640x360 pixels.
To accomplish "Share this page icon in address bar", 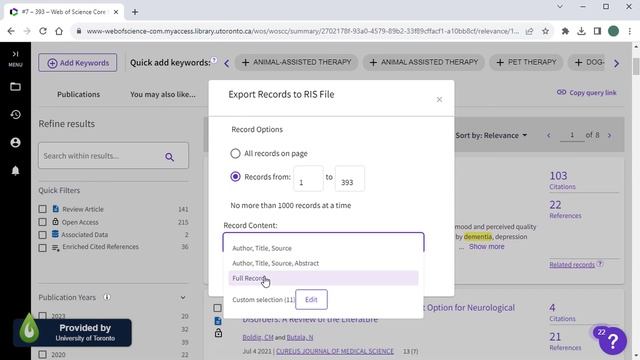I will coord(529,31).
